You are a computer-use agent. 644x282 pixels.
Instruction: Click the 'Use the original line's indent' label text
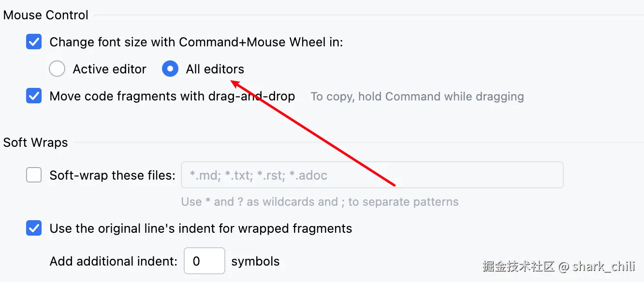click(201, 228)
